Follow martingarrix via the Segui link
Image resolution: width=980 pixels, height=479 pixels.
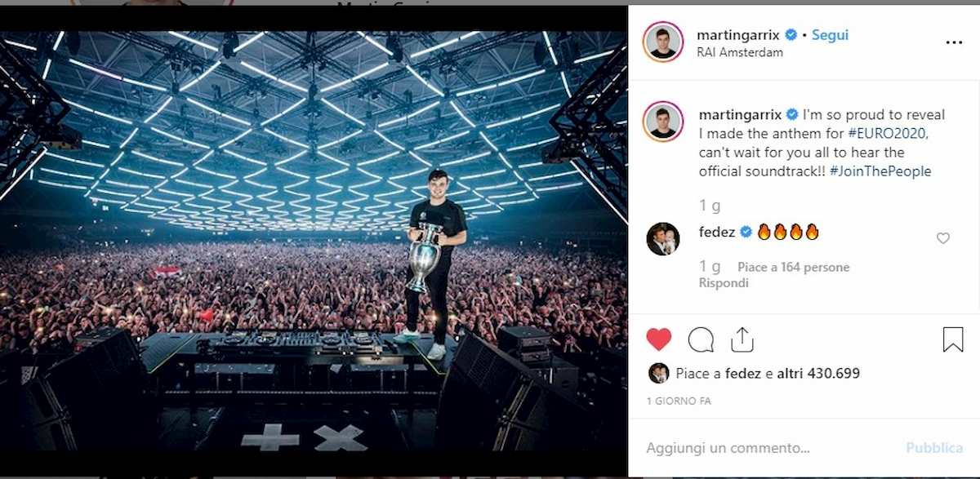point(829,34)
